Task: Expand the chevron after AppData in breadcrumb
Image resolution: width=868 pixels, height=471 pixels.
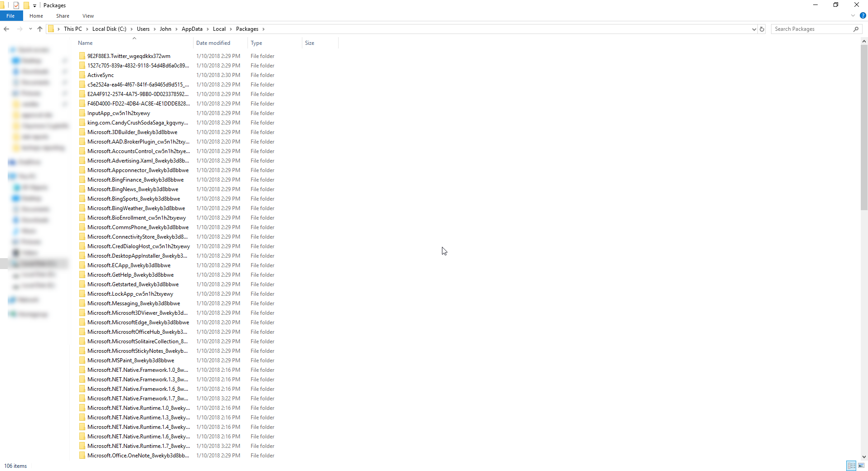Action: pos(208,29)
